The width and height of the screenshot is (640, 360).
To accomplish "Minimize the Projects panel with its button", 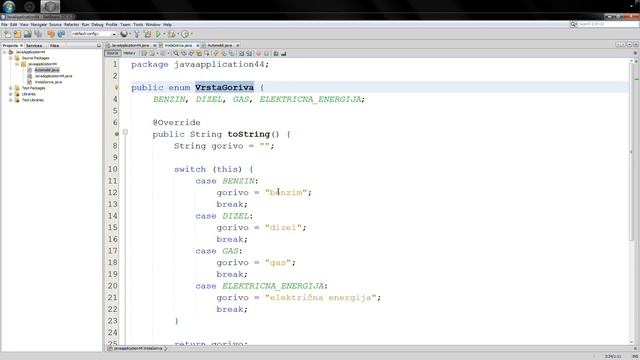I will click(99, 46).
